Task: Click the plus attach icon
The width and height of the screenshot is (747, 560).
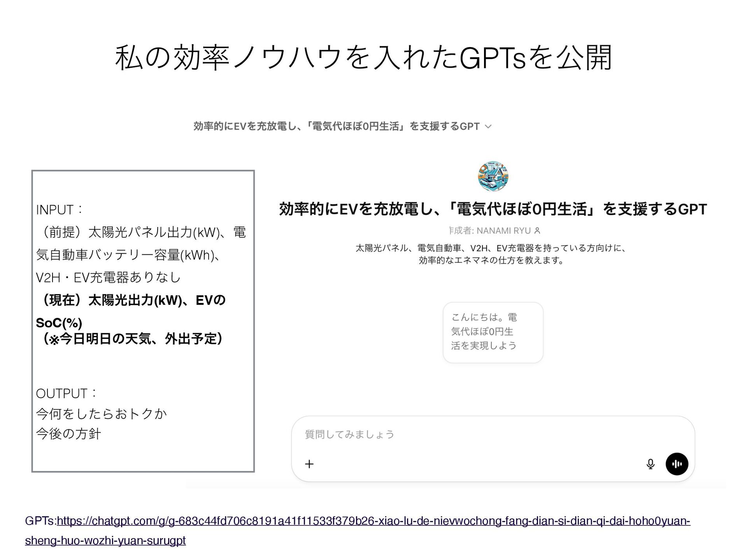Action: coord(309,464)
